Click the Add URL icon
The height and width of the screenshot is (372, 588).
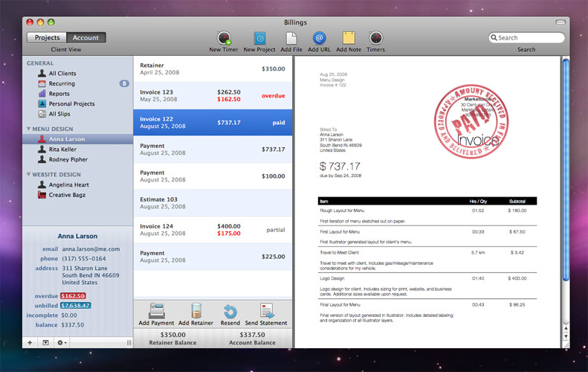point(319,38)
